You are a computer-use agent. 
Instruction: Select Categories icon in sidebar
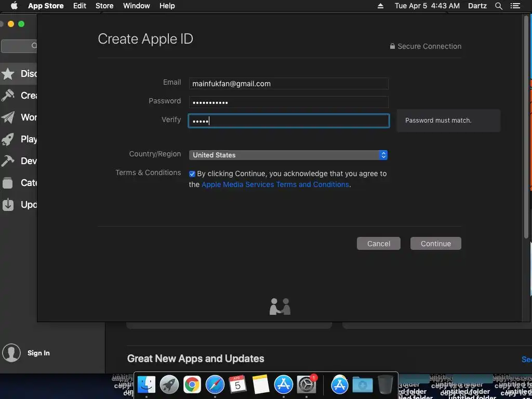(8, 183)
